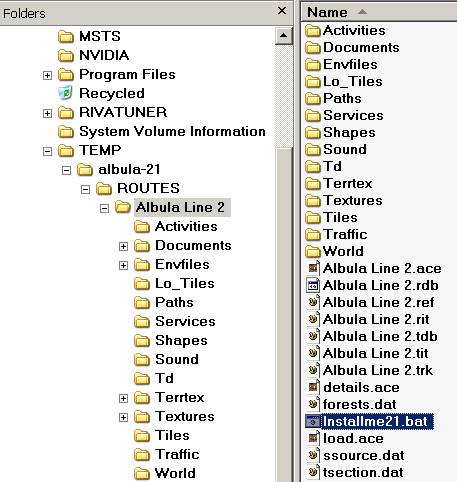Click the MSTS folder icon in tree
Image resolution: width=457 pixels, height=482 pixels.
click(x=66, y=36)
